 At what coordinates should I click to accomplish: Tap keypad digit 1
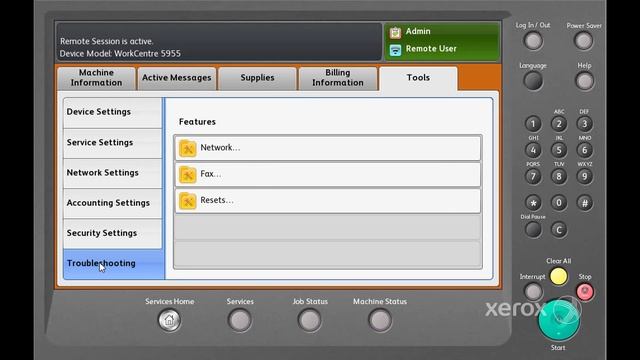click(x=533, y=124)
